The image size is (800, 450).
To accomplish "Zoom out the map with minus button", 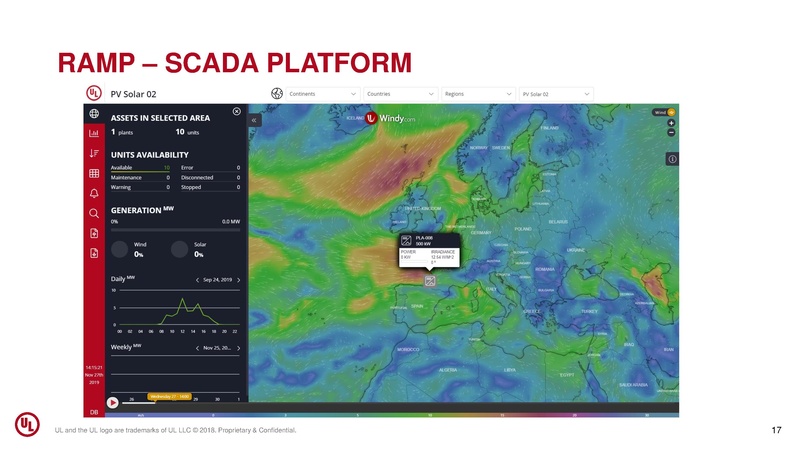I will (x=672, y=132).
